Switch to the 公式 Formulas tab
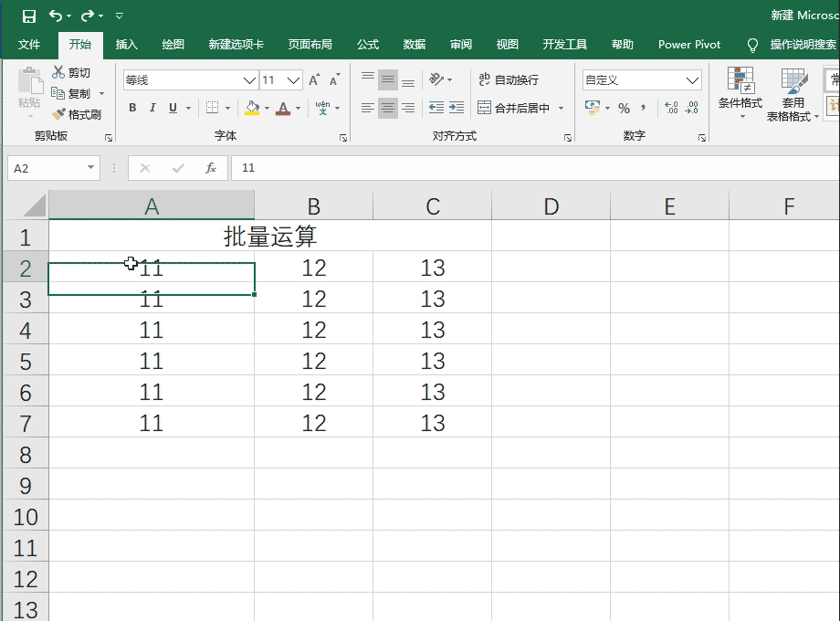 coord(367,45)
